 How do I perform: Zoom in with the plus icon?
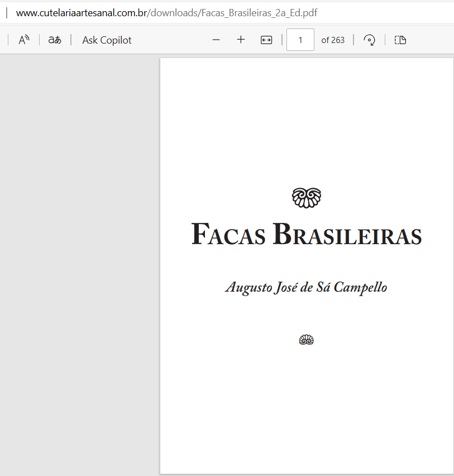pos(241,40)
